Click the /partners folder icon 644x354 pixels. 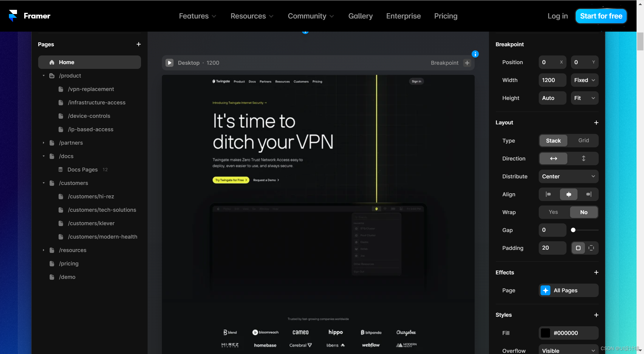click(52, 143)
